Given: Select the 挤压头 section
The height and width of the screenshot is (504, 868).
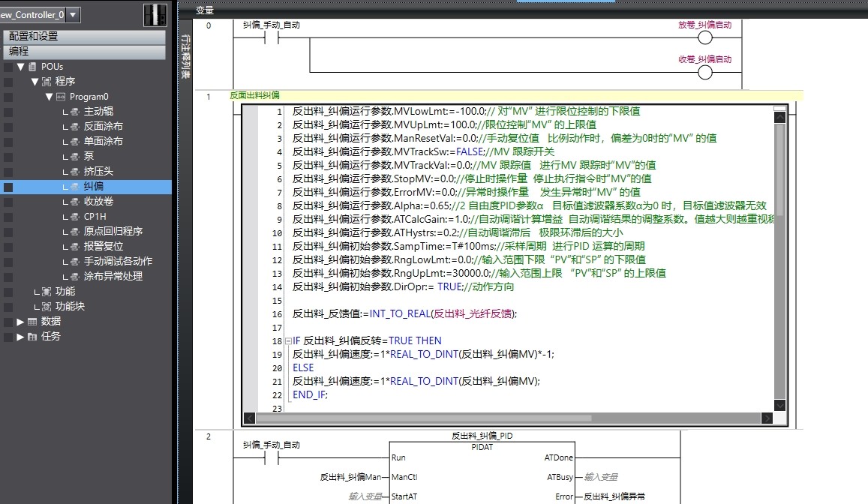Looking at the screenshot, I should pos(98,172).
